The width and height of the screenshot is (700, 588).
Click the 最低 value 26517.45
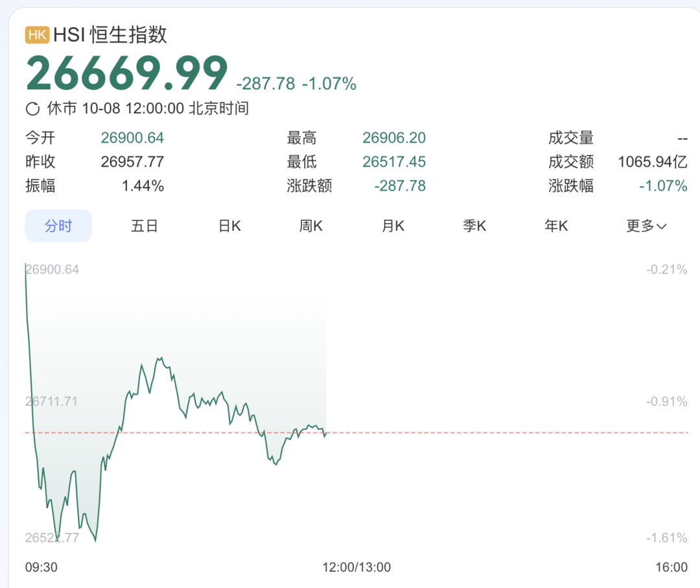click(x=394, y=162)
